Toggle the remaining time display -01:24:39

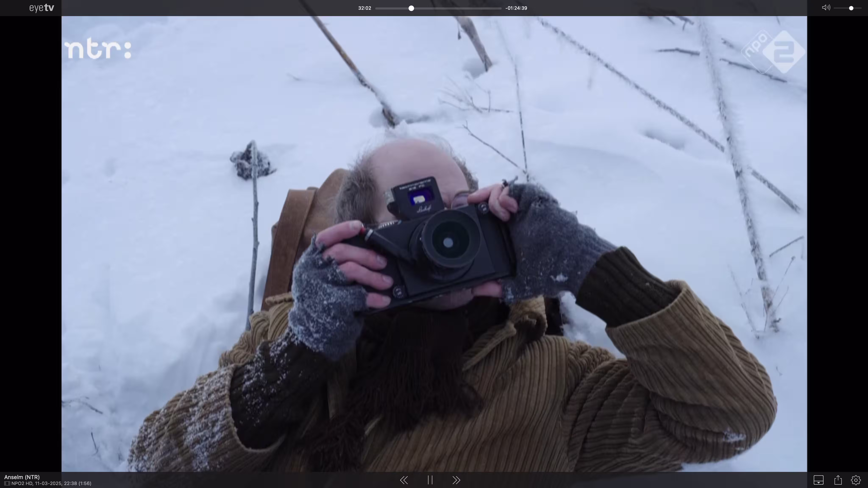point(516,8)
